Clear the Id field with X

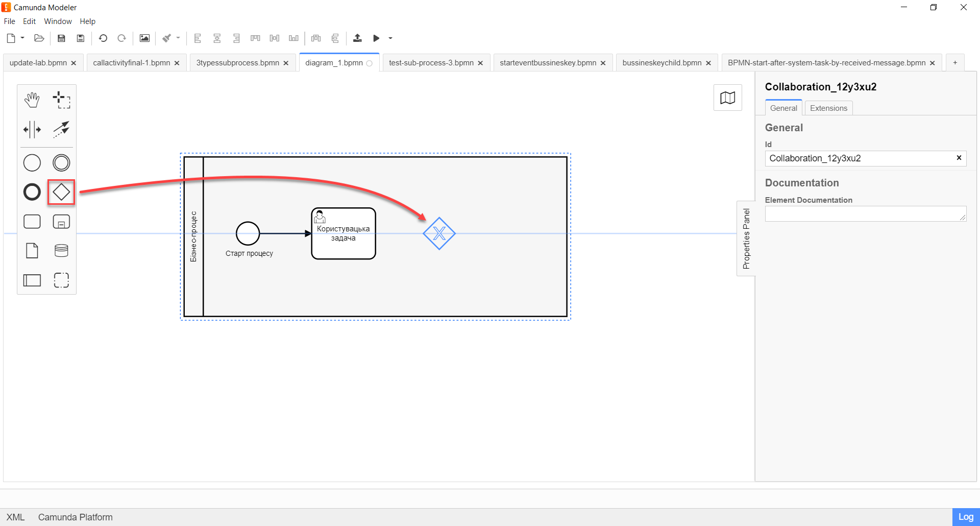959,158
